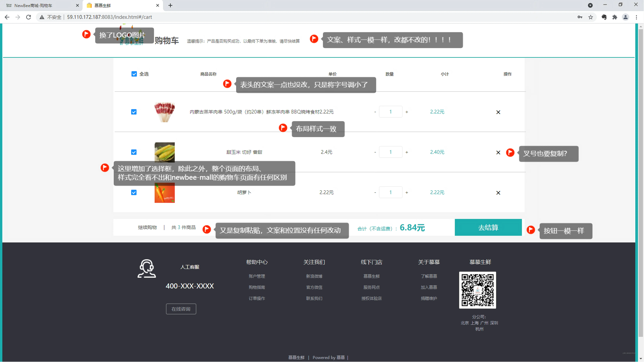Switch to the NewBee商城-购物车 tab

coord(41,6)
